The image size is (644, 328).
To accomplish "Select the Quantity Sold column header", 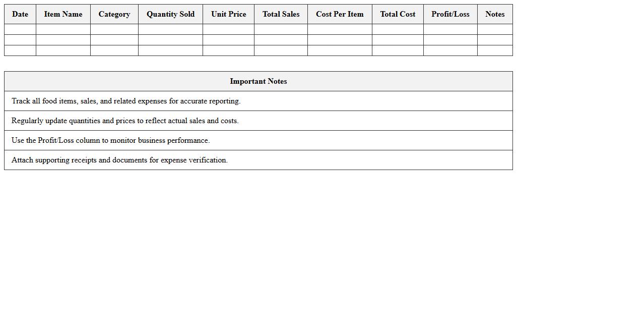I will [170, 14].
